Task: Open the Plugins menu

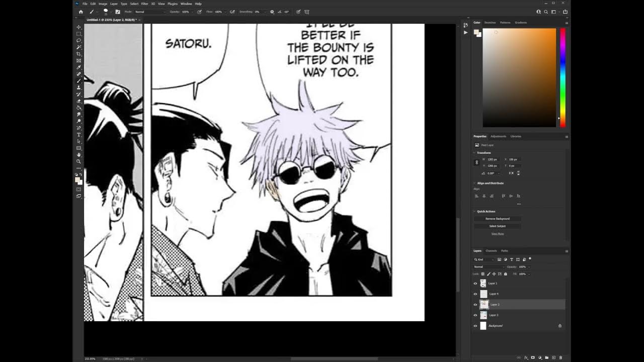Action: coord(173,4)
